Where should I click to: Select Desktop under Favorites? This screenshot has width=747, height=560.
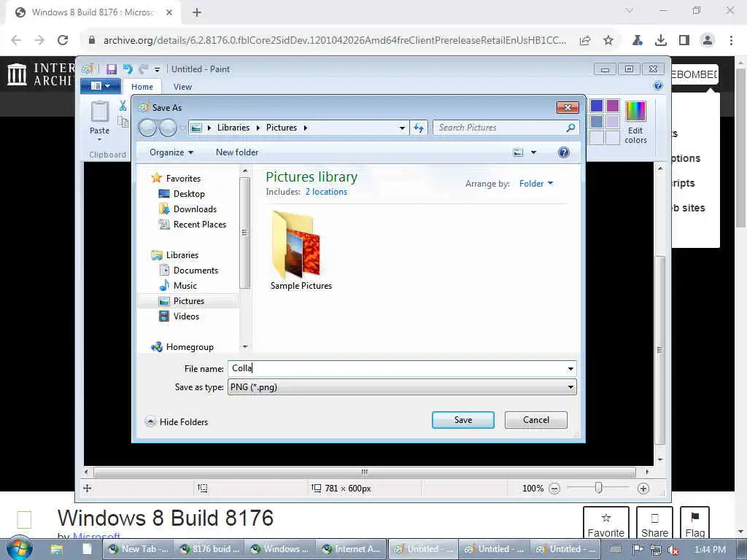189,194
